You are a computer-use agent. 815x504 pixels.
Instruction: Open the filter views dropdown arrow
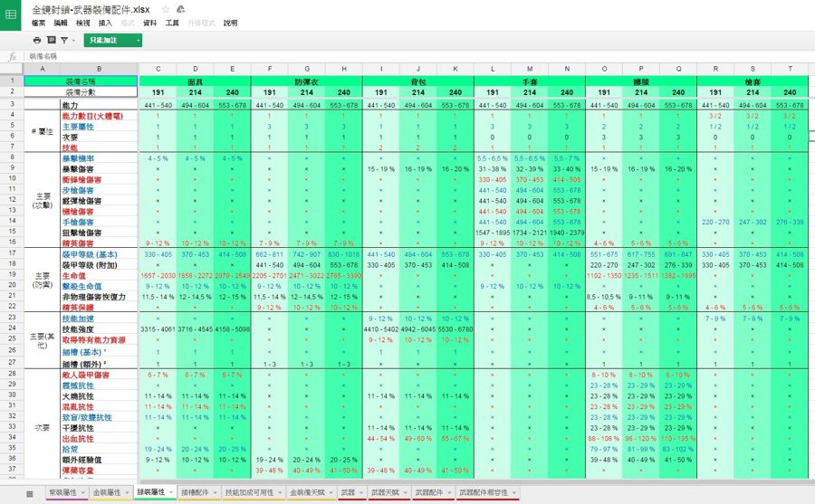(73, 40)
